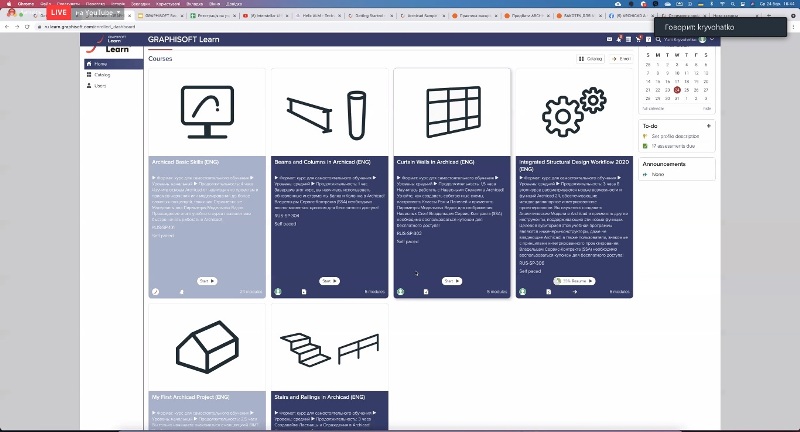This screenshot has height=432, width=800.
Task: Click the browser address bar URL
Action: (x=90, y=27)
